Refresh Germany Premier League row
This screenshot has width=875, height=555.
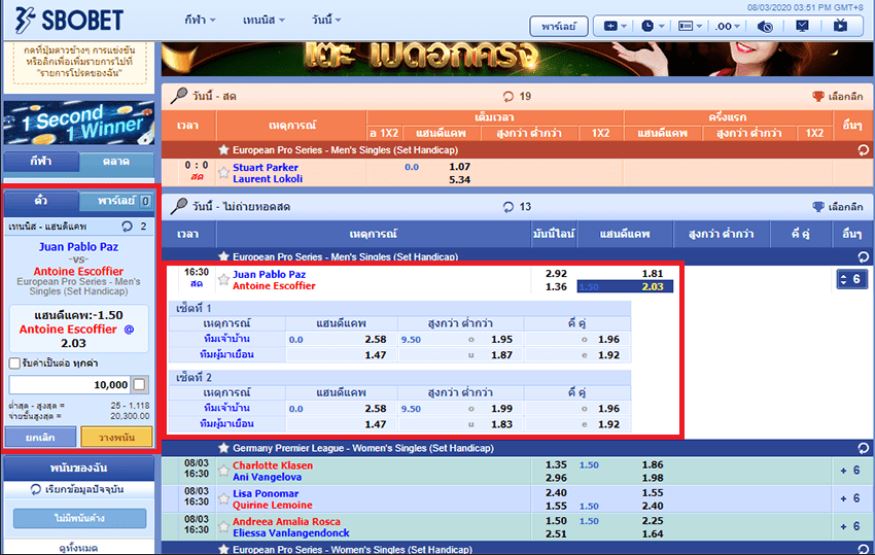point(863,448)
